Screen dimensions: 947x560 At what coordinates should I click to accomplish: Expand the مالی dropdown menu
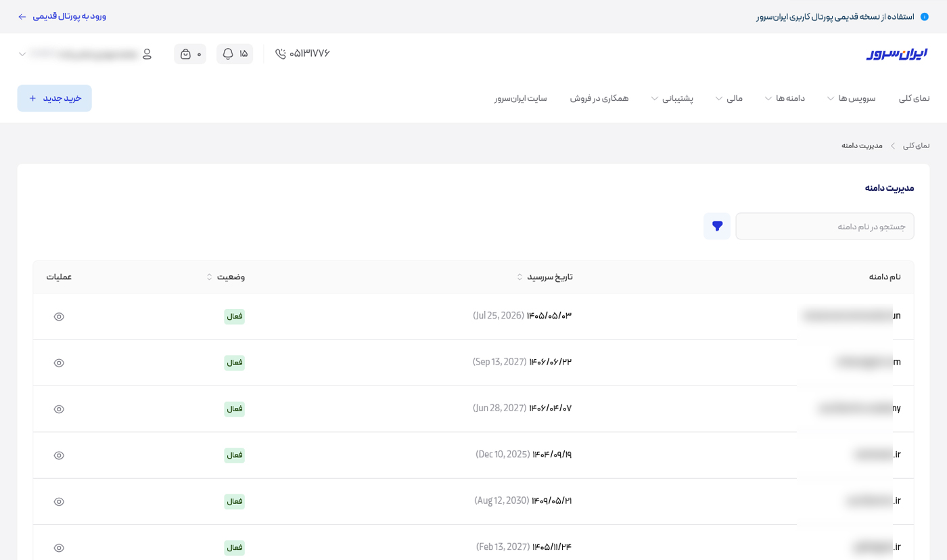click(729, 98)
